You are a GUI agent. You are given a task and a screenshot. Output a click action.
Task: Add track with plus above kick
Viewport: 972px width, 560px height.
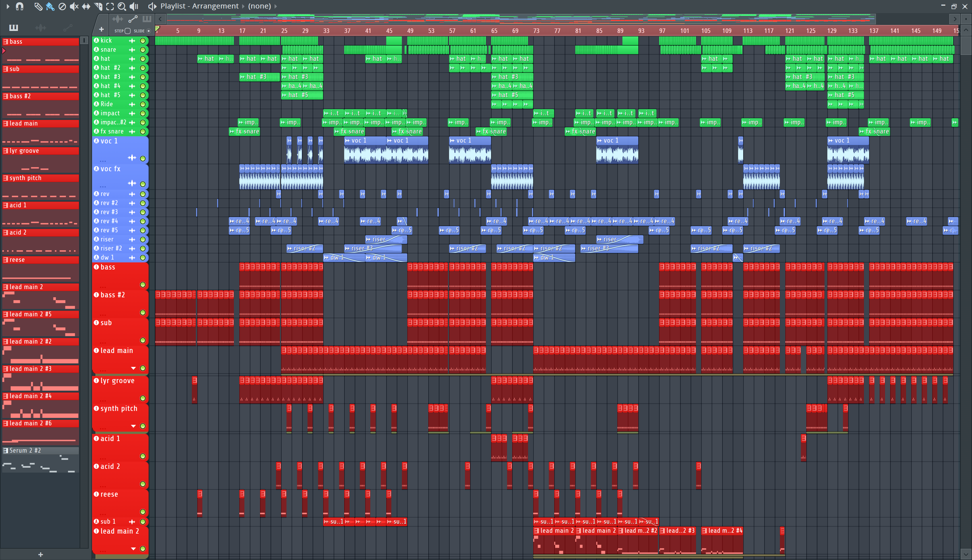101,29
